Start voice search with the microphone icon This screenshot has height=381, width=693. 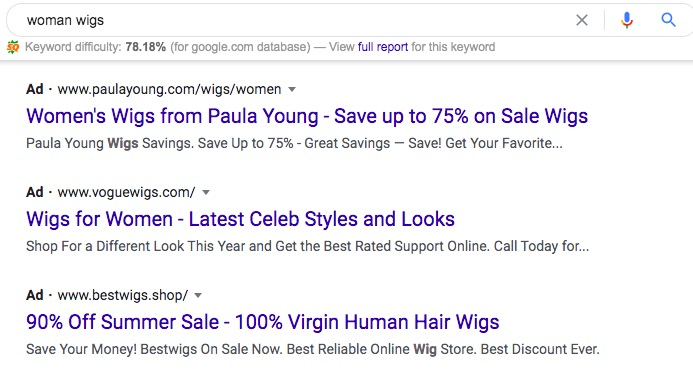[x=627, y=20]
